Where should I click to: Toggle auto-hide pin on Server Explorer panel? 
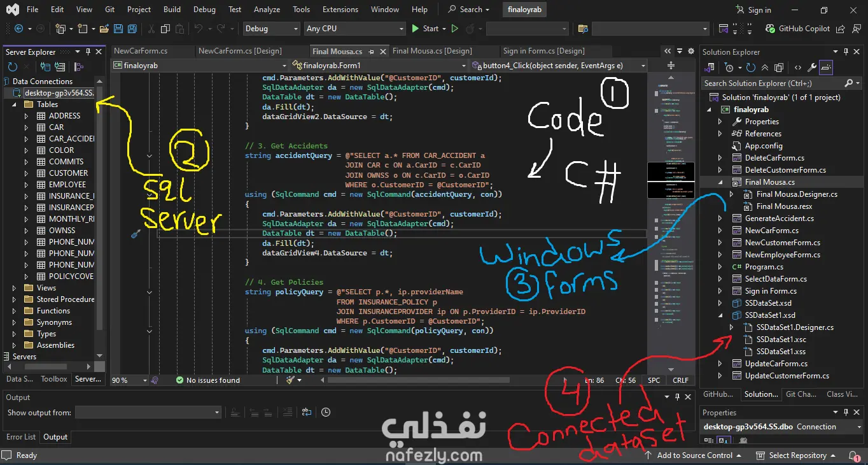(88, 52)
